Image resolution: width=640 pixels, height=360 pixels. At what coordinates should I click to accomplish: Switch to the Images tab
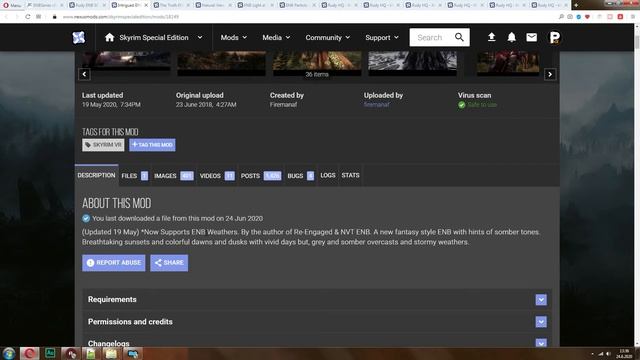coord(173,176)
